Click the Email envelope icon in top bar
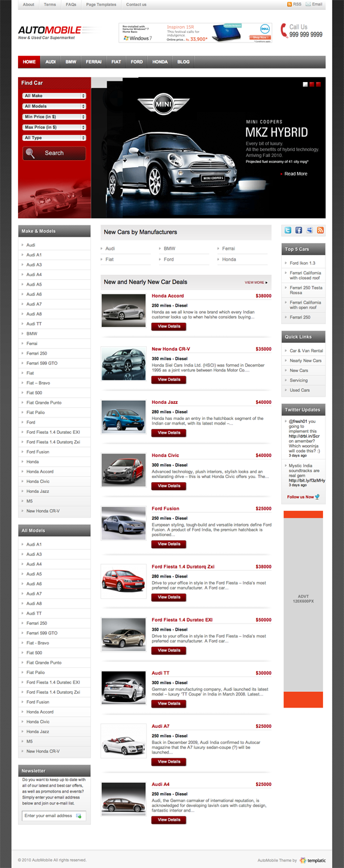Viewport: 344px width, 868px height. point(308,4)
